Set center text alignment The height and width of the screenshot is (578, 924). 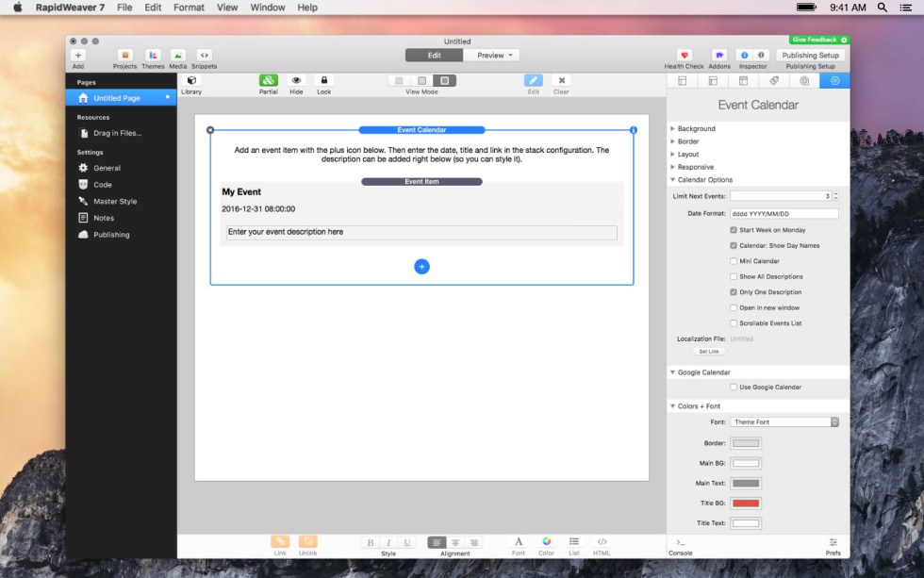point(455,543)
